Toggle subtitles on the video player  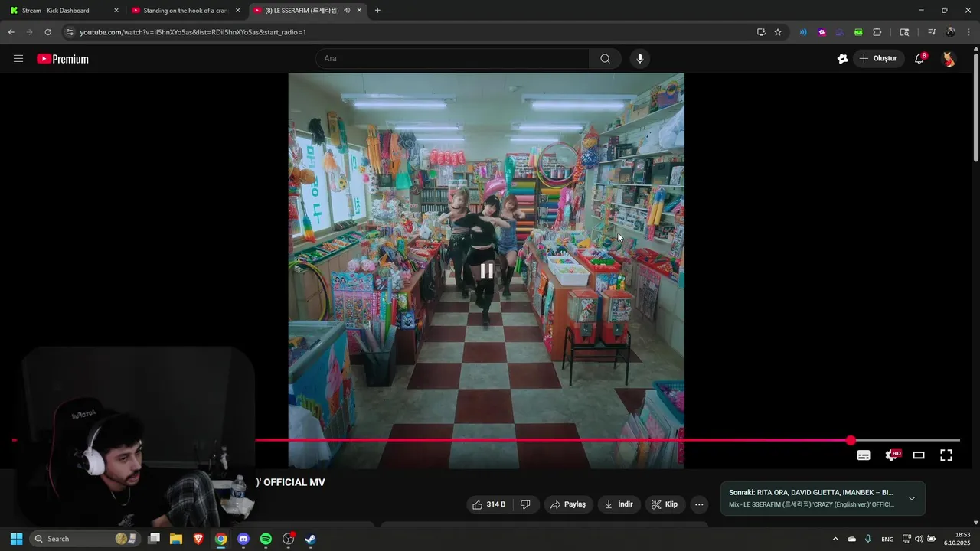coord(864,455)
